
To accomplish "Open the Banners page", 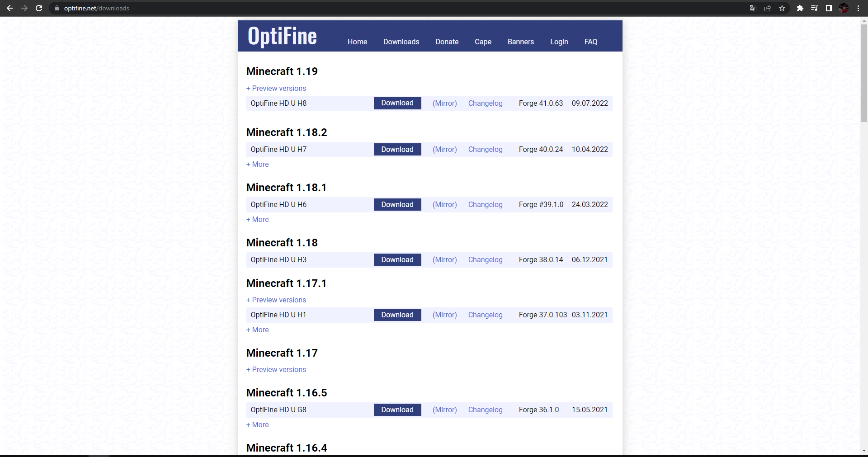I will 521,42.
